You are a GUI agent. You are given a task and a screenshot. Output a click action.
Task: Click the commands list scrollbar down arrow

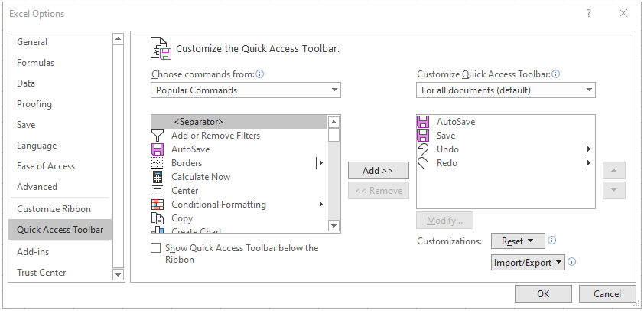click(334, 226)
